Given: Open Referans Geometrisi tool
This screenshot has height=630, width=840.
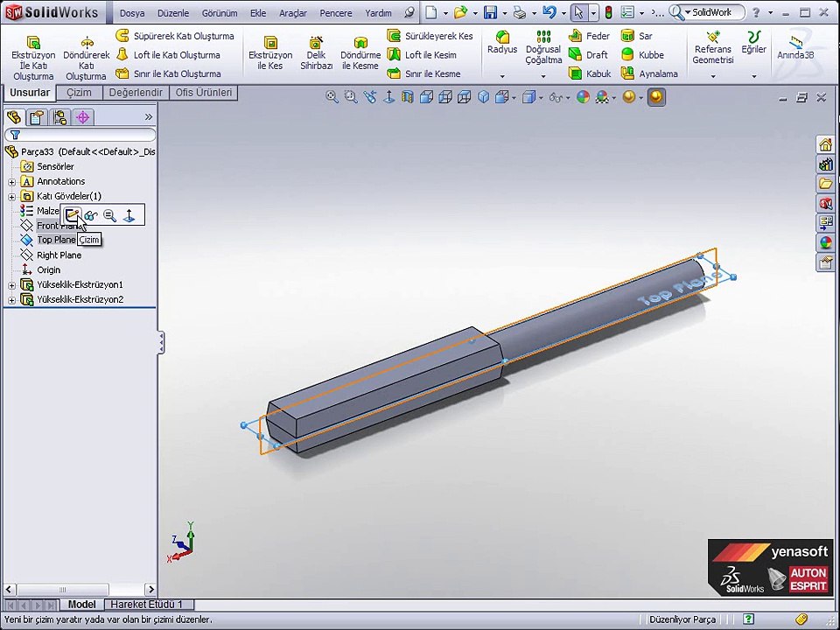Looking at the screenshot, I should [x=712, y=47].
